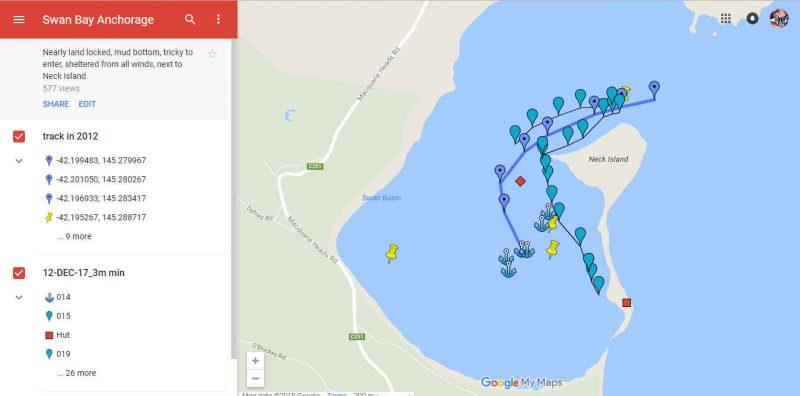Click the red square Hut marker on map
The image size is (800, 396).
click(626, 303)
